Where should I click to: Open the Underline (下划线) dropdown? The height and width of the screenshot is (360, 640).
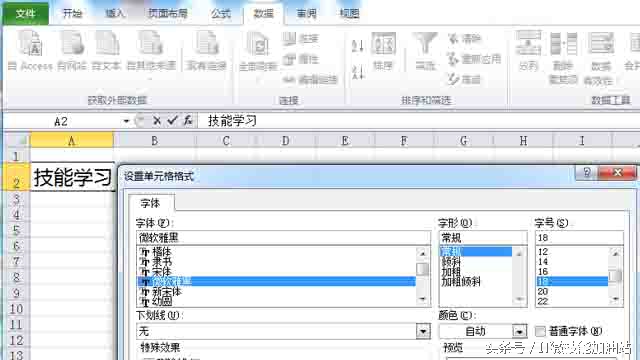click(x=424, y=331)
